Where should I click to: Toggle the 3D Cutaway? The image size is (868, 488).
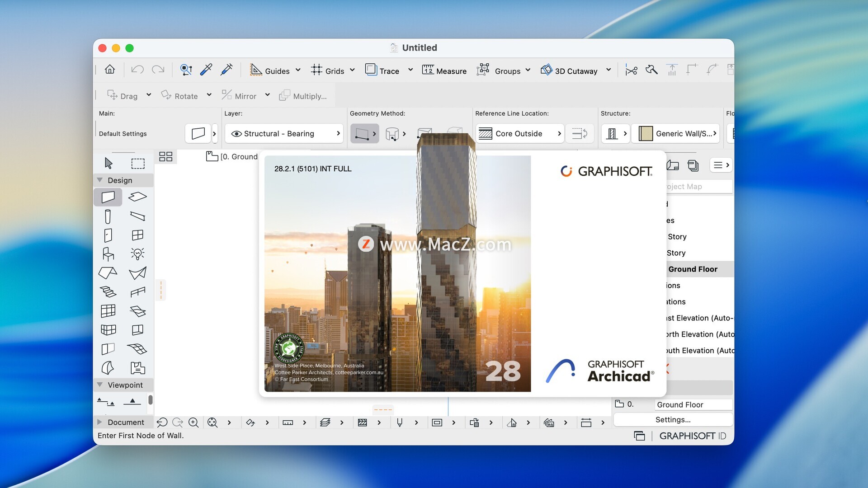click(569, 70)
